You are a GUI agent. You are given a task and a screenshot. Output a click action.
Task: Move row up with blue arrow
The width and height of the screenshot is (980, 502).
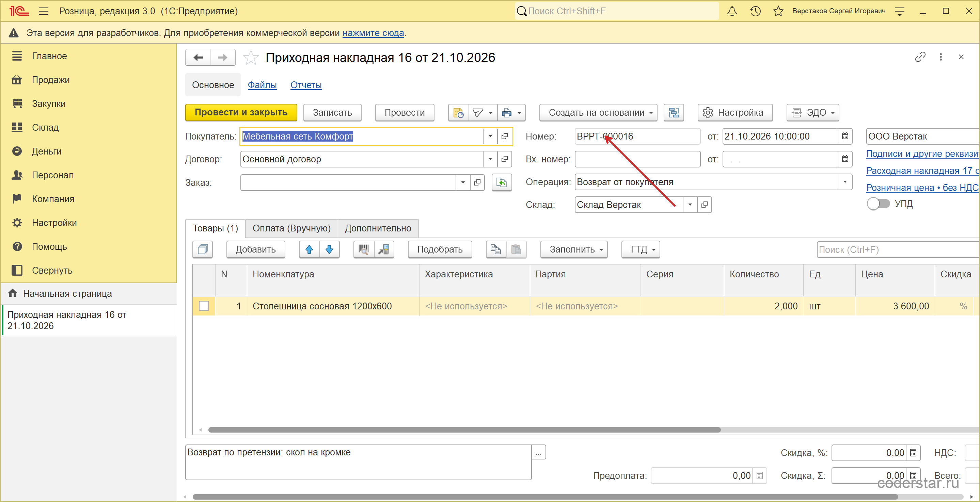click(309, 249)
